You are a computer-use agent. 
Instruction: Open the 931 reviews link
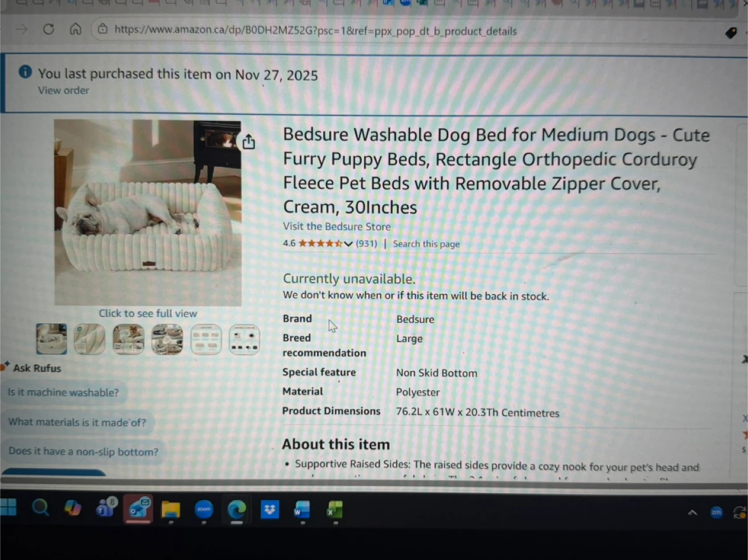[x=366, y=243]
